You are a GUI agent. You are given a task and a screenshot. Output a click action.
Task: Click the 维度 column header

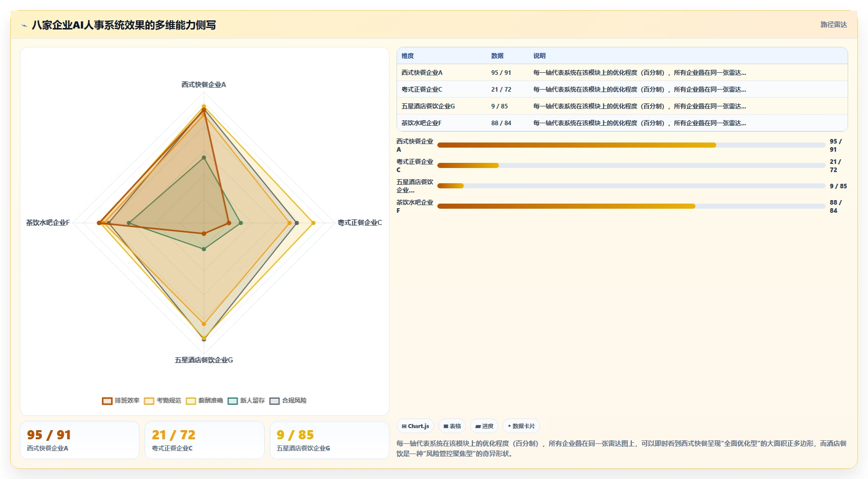point(408,56)
